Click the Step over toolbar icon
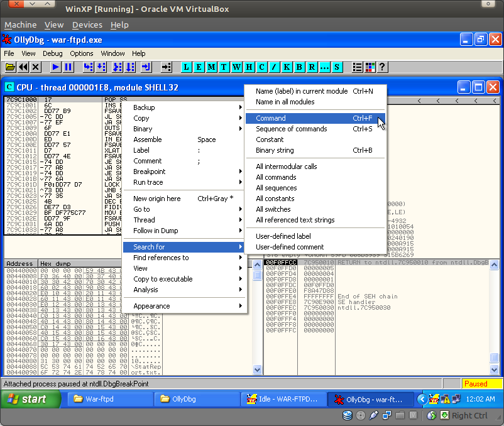Image resolution: width=504 pixels, height=426 pixels. tap(101, 67)
